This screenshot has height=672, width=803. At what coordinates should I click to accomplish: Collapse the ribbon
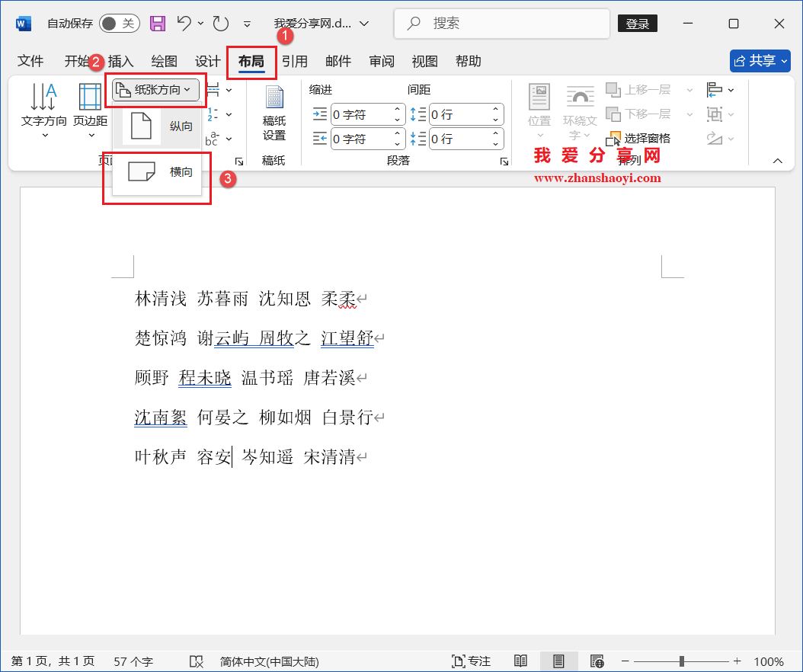coord(777,161)
